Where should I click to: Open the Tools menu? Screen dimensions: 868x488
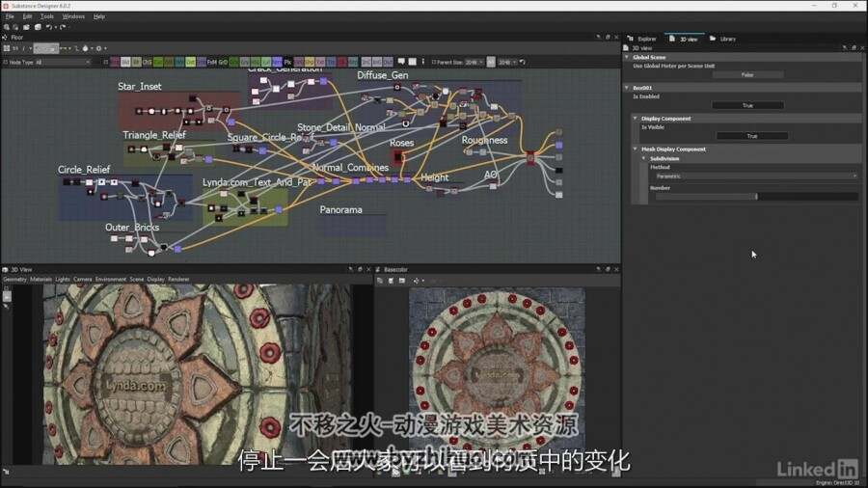click(x=47, y=16)
